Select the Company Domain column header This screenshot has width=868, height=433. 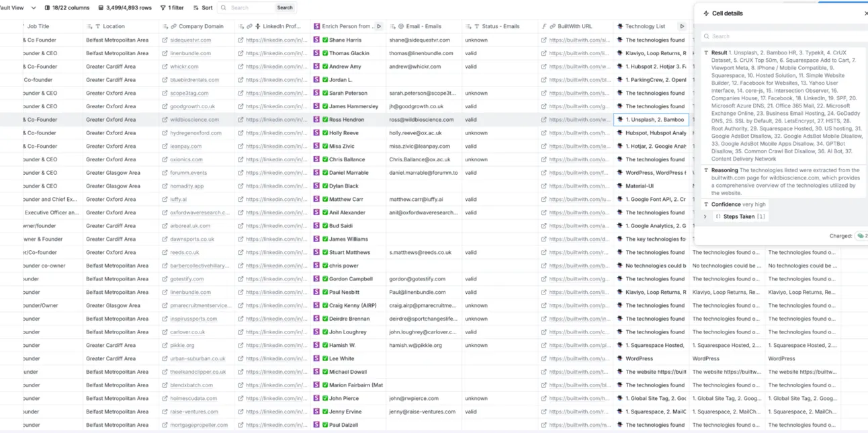point(197,26)
